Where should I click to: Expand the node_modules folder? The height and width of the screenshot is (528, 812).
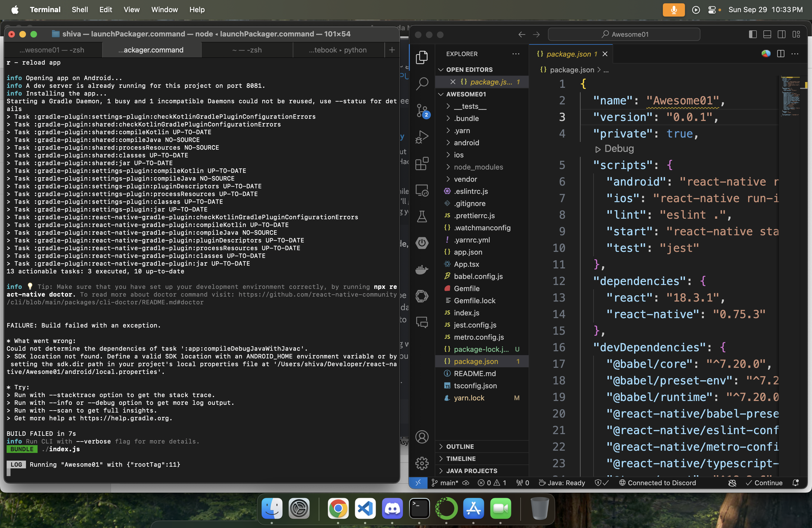(x=482, y=167)
